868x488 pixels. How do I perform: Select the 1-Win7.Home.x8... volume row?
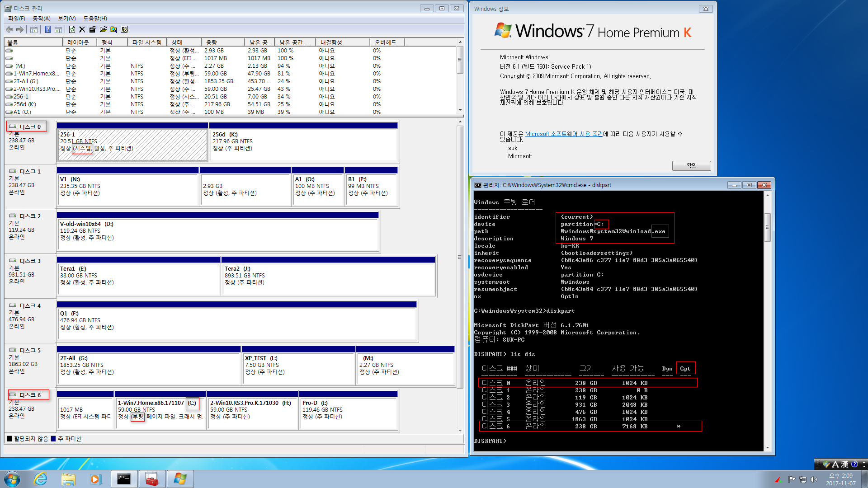(231, 74)
